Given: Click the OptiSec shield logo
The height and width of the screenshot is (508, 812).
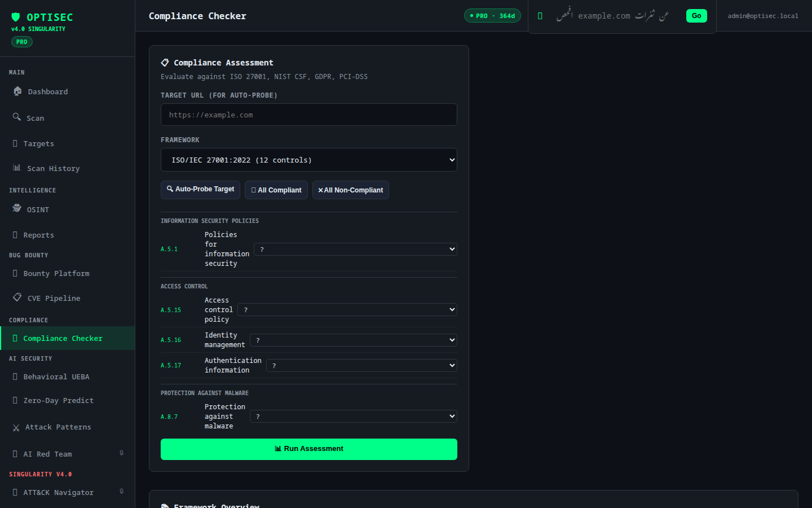Looking at the screenshot, I should click(x=16, y=17).
